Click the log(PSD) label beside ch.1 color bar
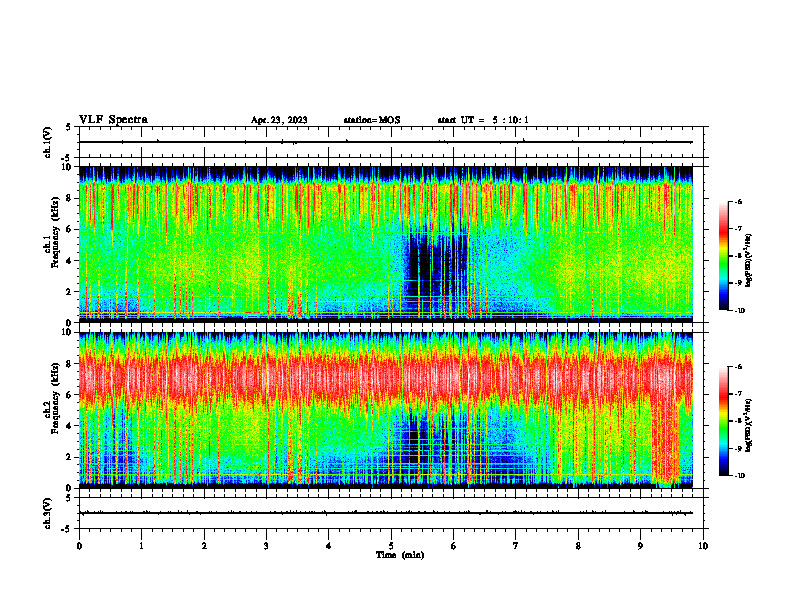Image resolution: width=792 pixels, height=612 pixels. coord(749,260)
